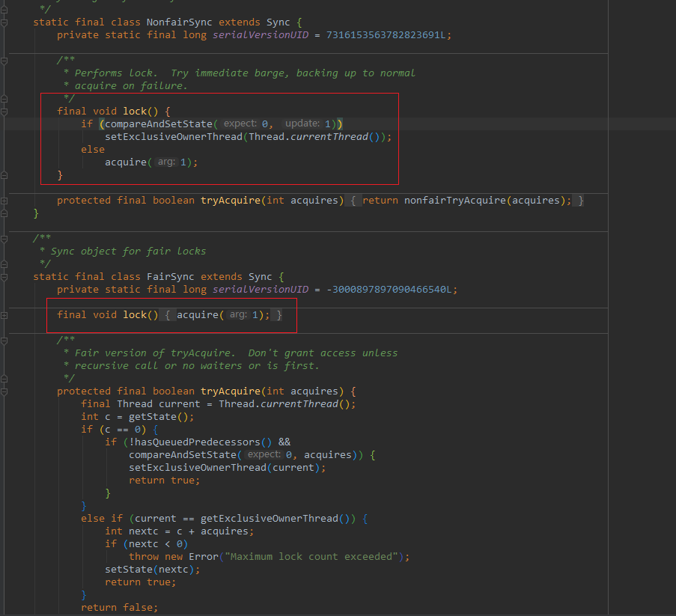Collapse the 'Performs lock' Javadoc comment fold
This screenshot has width=676, height=616.
[4, 61]
